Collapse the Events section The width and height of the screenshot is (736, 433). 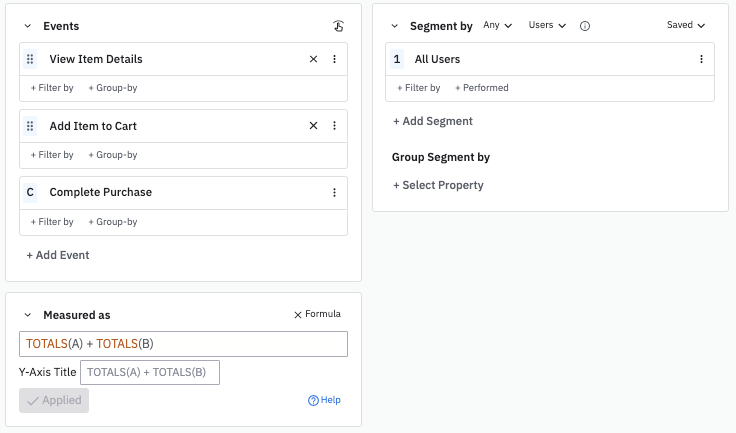(27, 26)
